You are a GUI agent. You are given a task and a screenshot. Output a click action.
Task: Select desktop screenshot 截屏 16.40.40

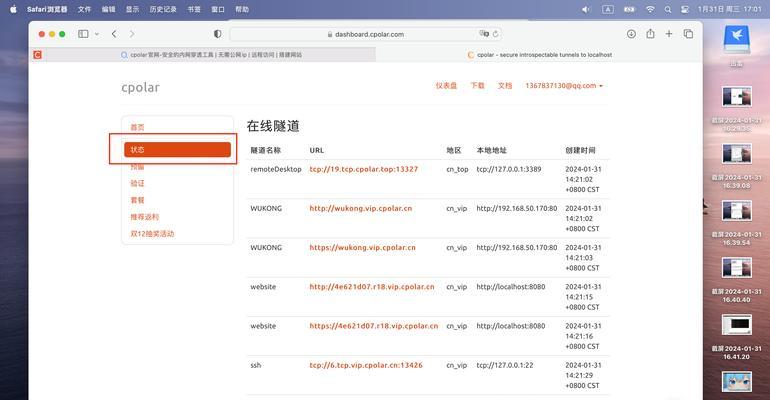[737, 268]
